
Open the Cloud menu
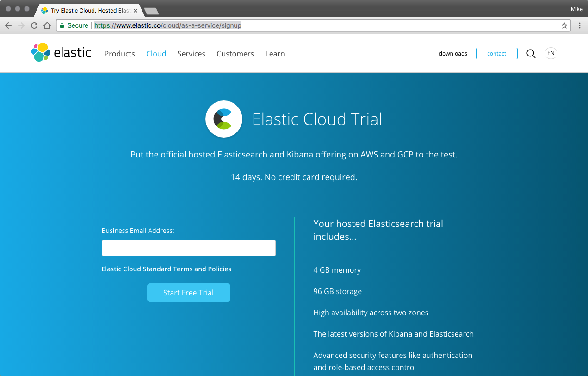coord(156,54)
